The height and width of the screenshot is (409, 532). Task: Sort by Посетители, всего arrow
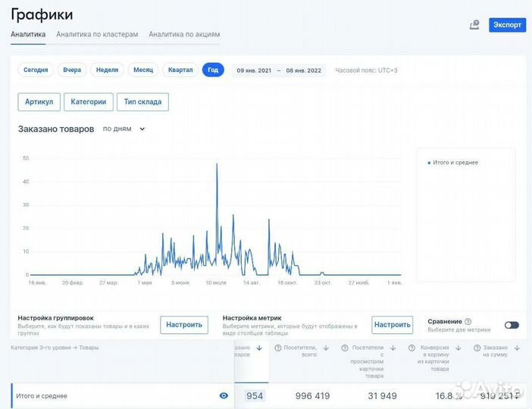tap(326, 348)
